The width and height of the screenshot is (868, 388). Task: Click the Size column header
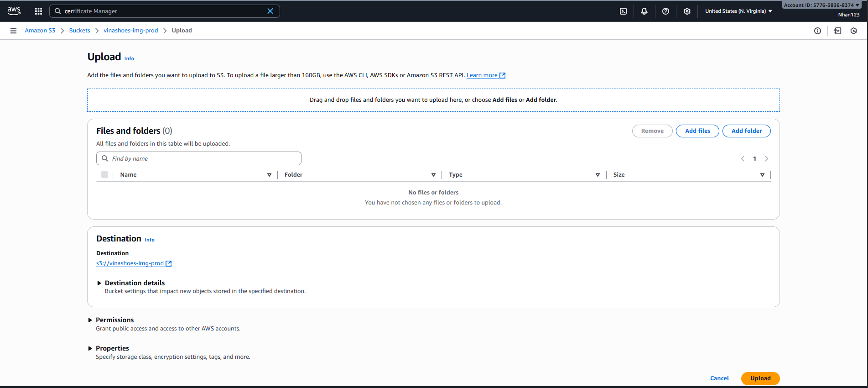(x=619, y=175)
